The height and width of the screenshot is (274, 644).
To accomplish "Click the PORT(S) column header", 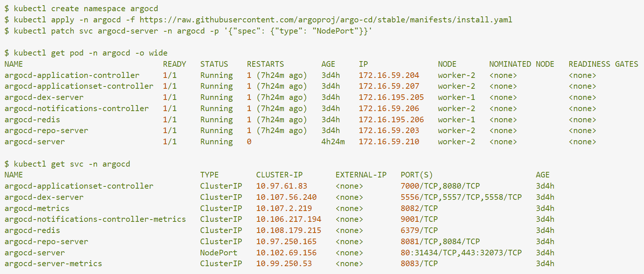I will tap(417, 175).
